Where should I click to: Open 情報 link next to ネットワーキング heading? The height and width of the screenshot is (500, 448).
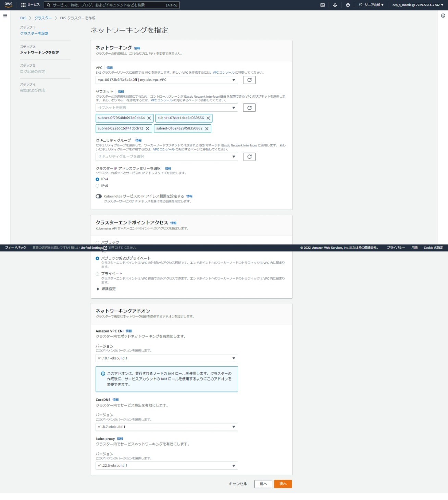coord(137,48)
